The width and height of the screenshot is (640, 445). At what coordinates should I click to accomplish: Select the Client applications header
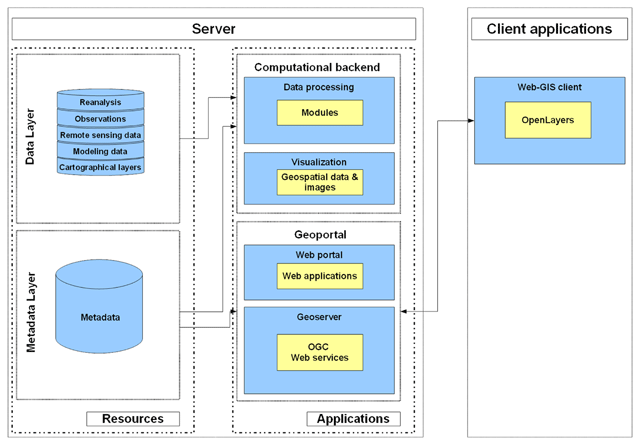(x=549, y=29)
